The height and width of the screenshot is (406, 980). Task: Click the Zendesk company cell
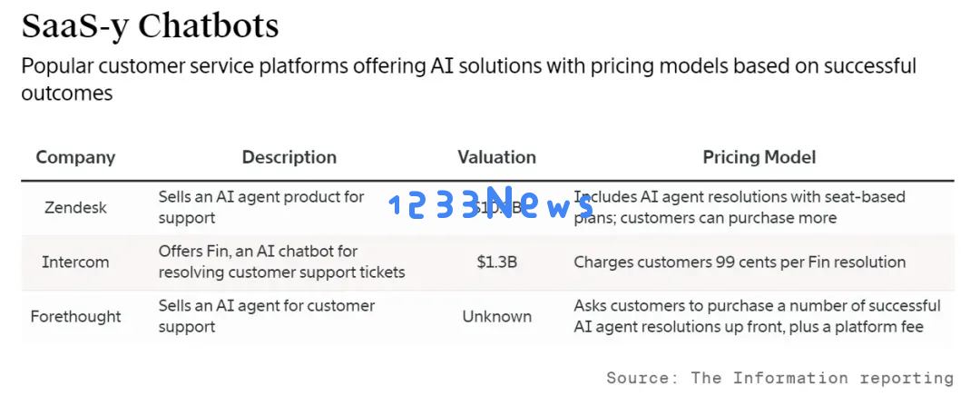[75, 208]
